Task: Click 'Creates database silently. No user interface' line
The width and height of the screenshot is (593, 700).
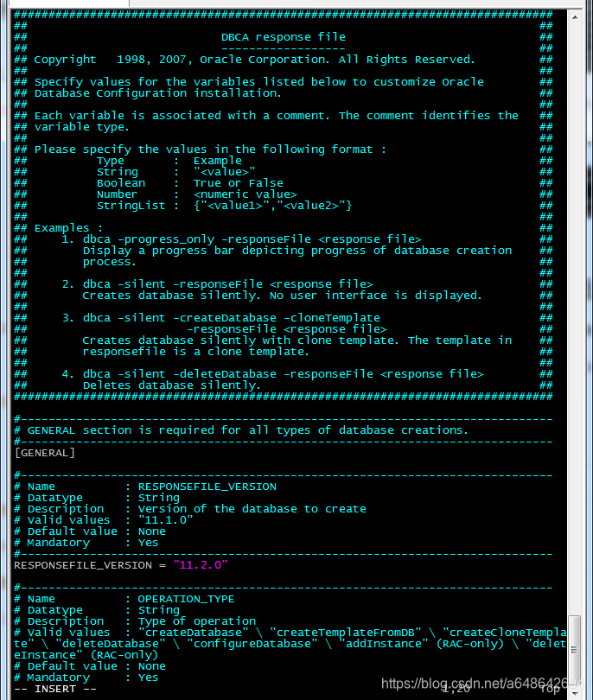Action: tap(282, 296)
